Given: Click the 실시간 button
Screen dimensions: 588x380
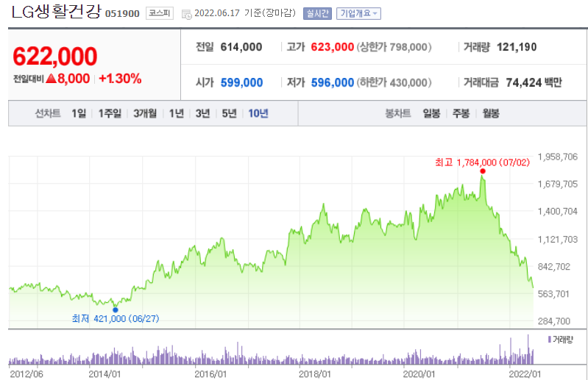Looking at the screenshot, I should (x=317, y=13).
